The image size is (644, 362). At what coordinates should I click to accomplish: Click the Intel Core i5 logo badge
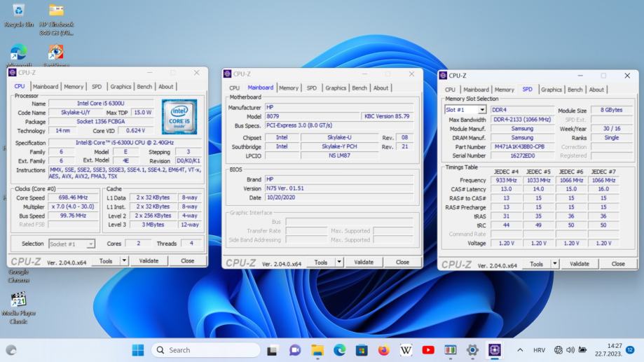pos(179,116)
